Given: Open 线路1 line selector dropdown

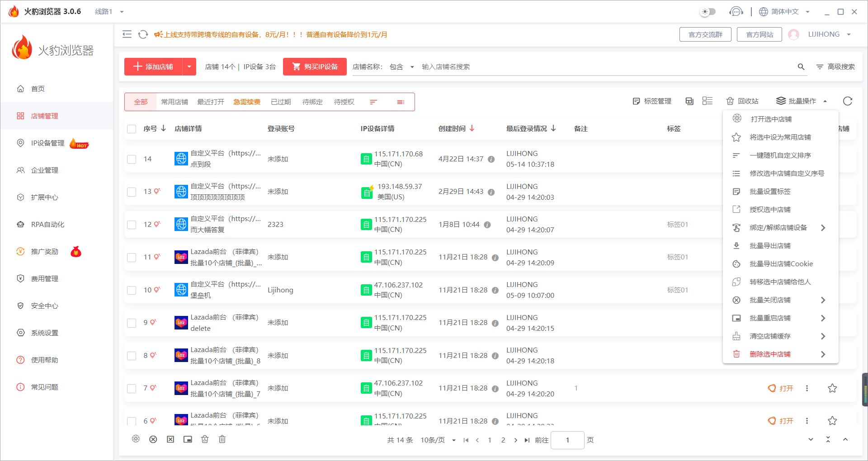Looking at the screenshot, I should click(109, 12).
